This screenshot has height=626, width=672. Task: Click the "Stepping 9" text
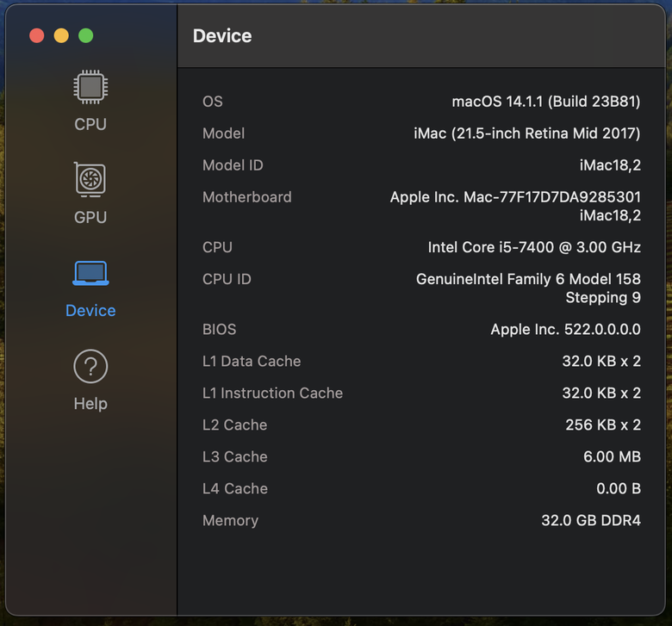point(603,297)
